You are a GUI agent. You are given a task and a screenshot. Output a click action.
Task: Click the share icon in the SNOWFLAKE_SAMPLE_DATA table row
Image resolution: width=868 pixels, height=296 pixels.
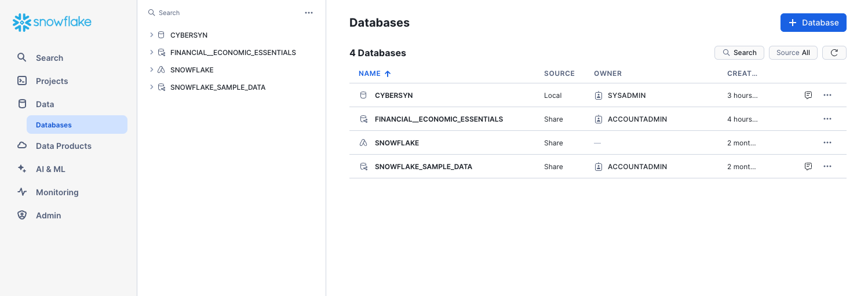(363, 166)
